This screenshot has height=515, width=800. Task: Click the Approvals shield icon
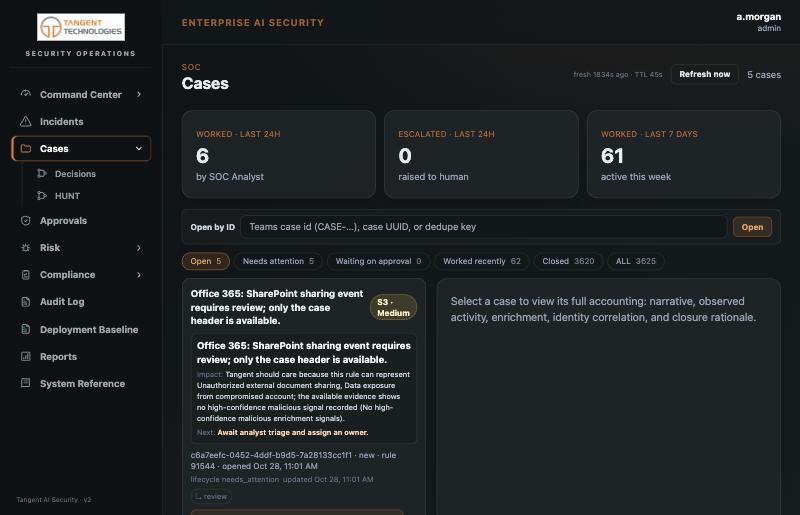coord(26,220)
